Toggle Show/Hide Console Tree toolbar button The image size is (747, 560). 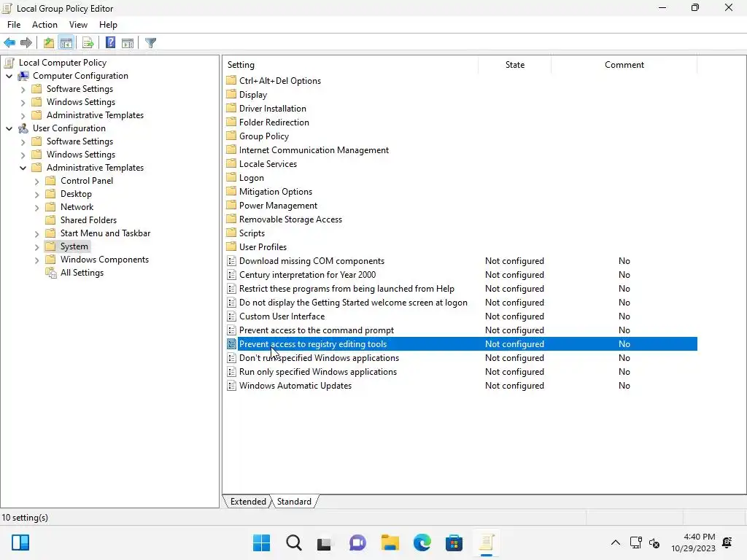click(66, 43)
